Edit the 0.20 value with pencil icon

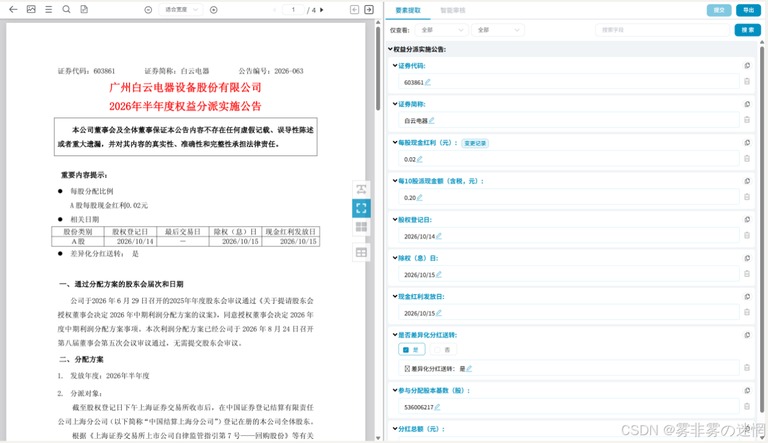[x=420, y=197]
